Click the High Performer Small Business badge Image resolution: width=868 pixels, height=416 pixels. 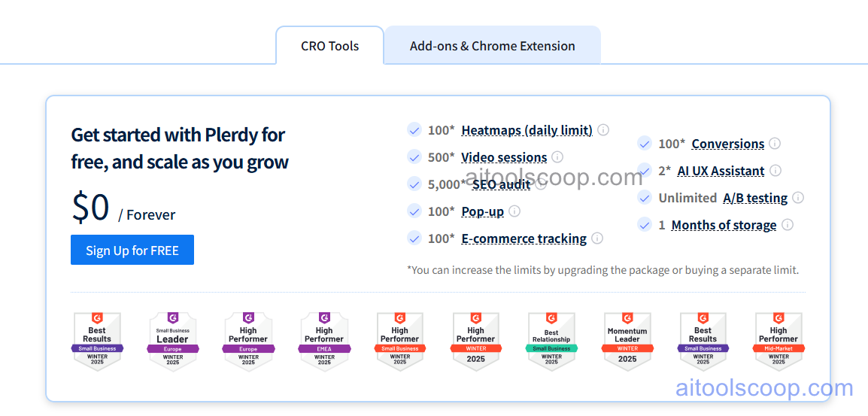point(399,342)
